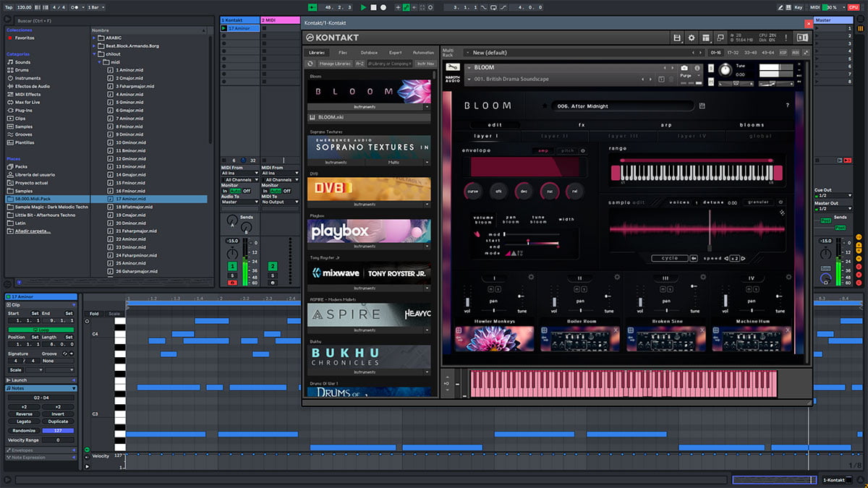Click the Manage Libraries button
The width and height of the screenshot is (868, 488).
point(335,64)
